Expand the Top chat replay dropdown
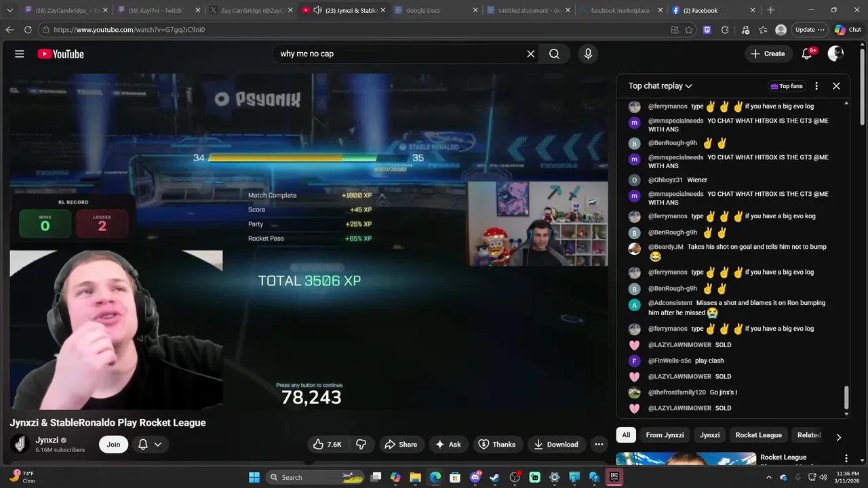Image resolution: width=868 pixels, height=488 pixels. tap(660, 86)
